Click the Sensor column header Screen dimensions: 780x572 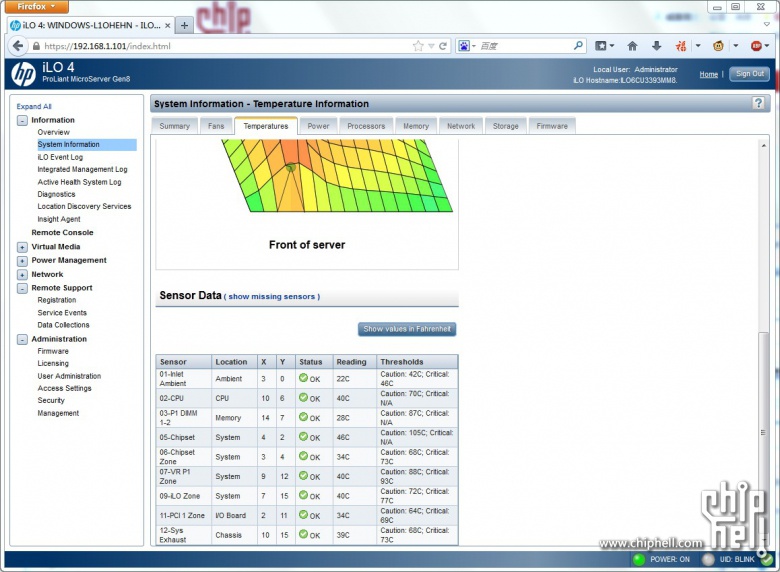[184, 362]
